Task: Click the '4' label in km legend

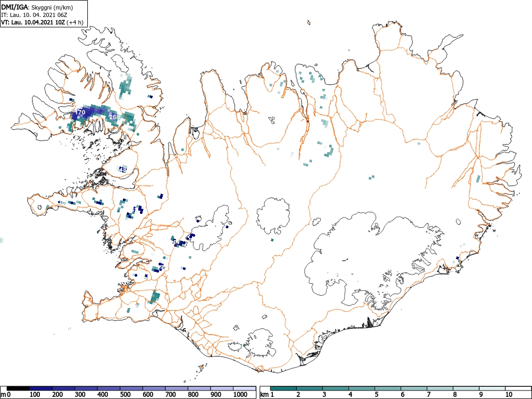Action: tap(351, 395)
